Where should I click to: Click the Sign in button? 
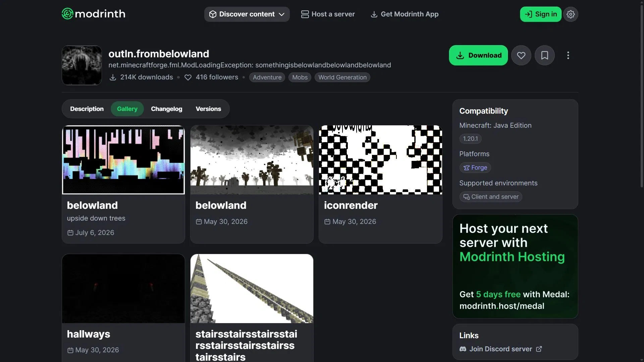[540, 14]
